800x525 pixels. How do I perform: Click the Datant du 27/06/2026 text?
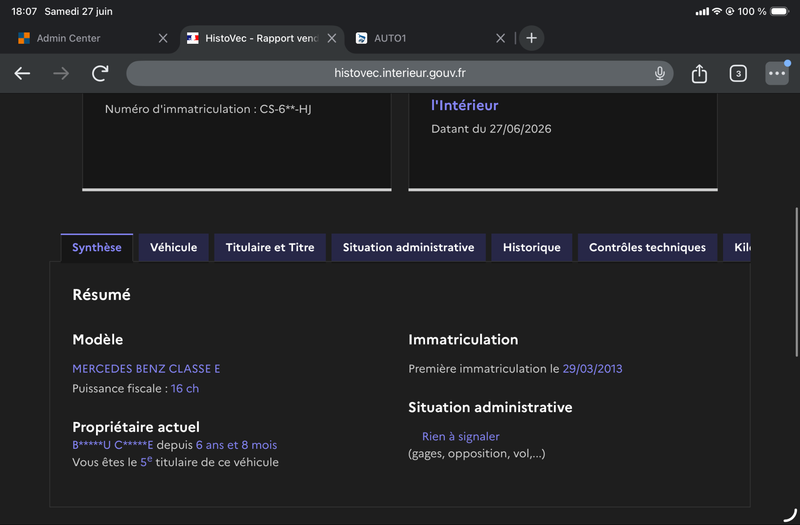pyautogui.click(x=491, y=129)
